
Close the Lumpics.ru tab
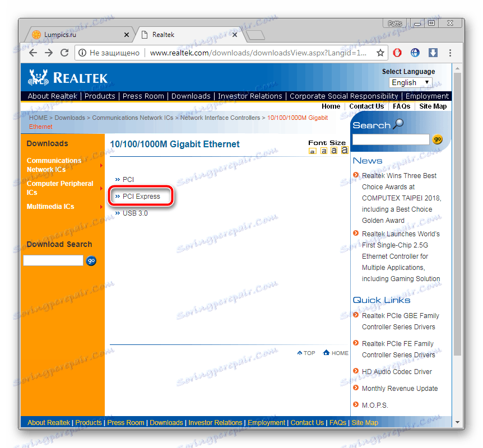(x=126, y=35)
